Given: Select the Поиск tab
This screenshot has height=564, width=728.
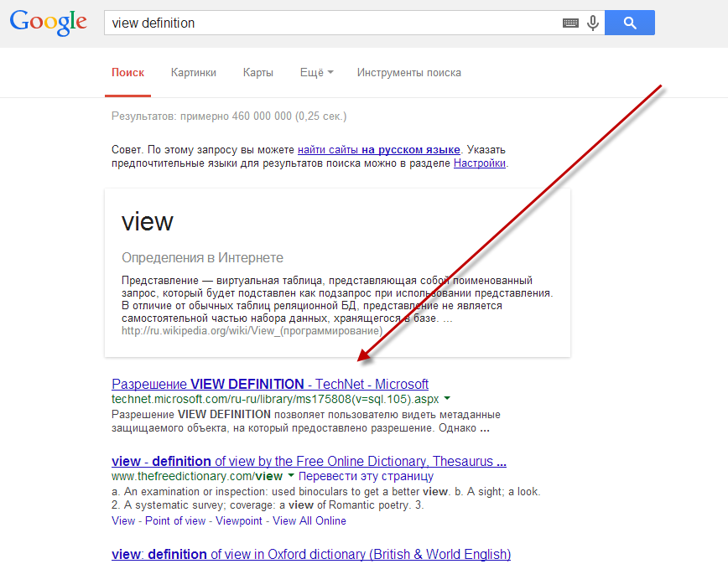Looking at the screenshot, I should [127, 73].
